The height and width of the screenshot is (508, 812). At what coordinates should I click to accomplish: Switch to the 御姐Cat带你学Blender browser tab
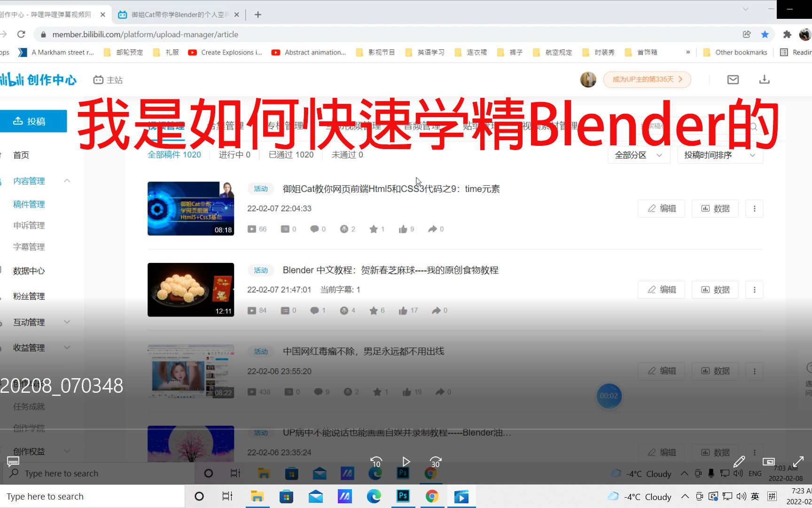(x=179, y=15)
